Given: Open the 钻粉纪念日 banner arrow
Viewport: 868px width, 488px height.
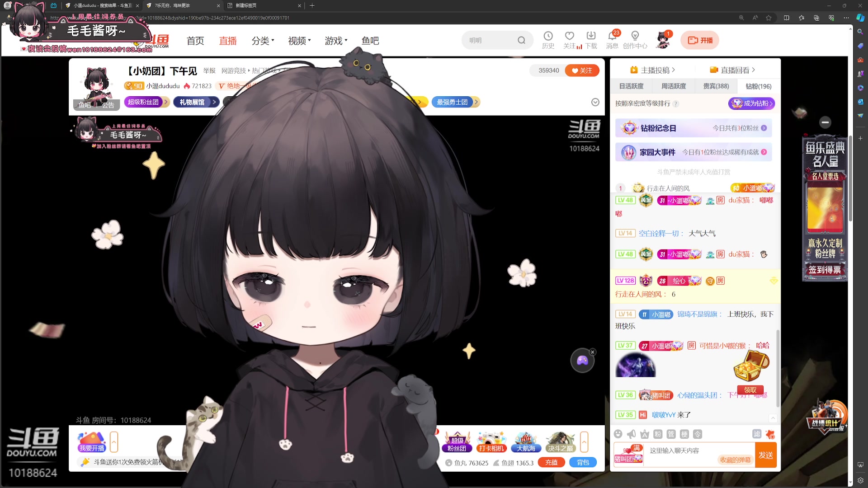Looking at the screenshot, I should pos(764,128).
